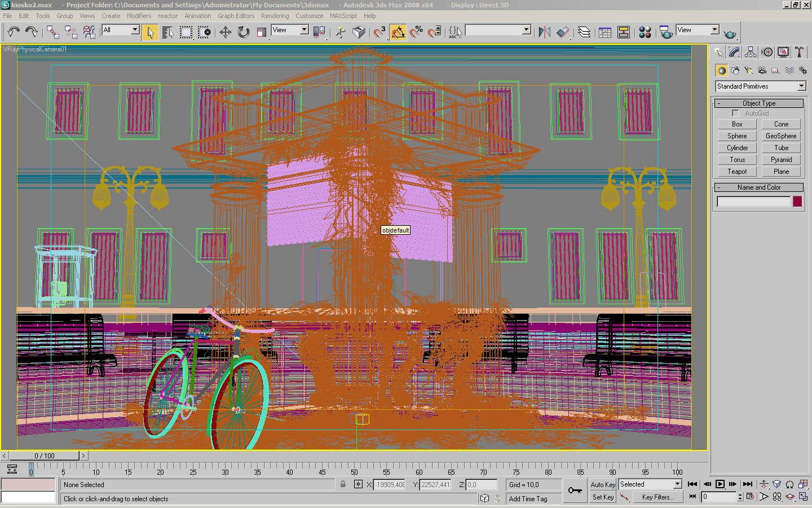
Task: Toggle Angle Snap in the toolbar
Action: click(x=398, y=32)
